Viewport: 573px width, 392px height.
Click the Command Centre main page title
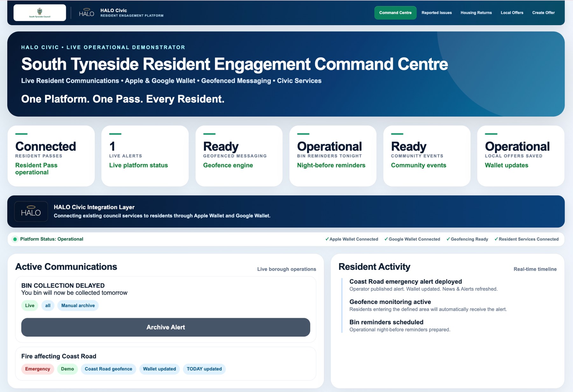[x=235, y=64]
